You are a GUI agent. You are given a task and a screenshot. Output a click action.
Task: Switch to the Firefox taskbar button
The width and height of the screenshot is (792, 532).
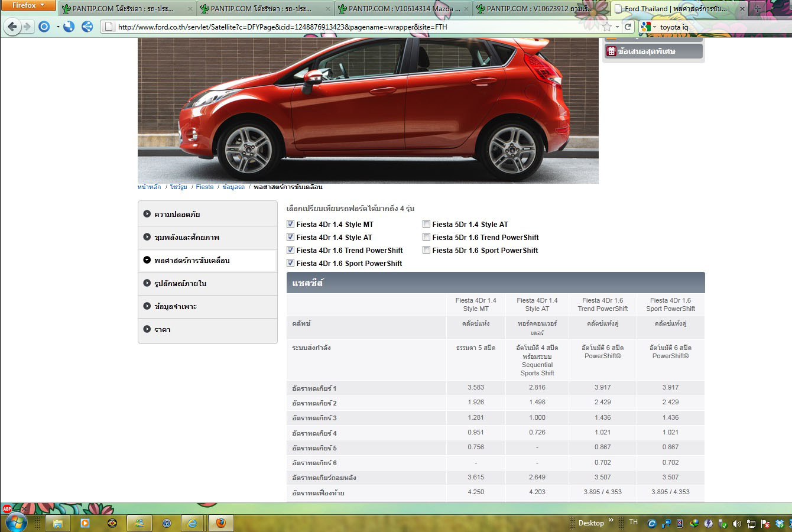[x=220, y=523]
